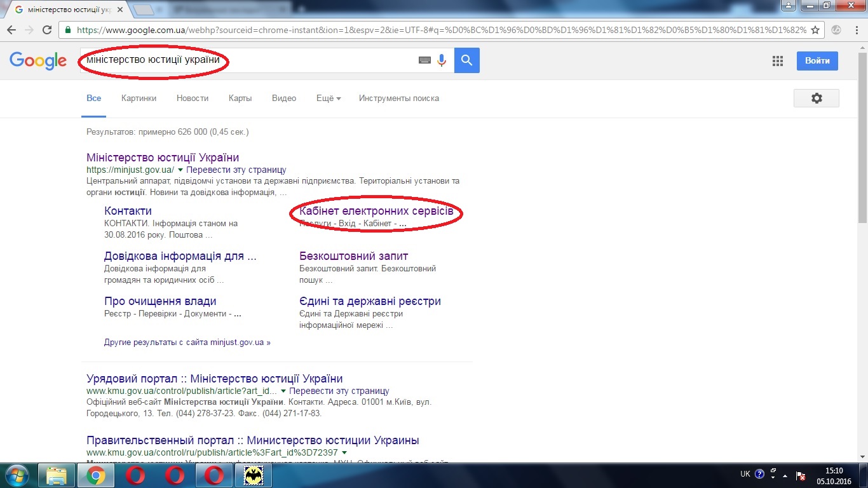Switch to the Видео tab
The width and height of the screenshot is (868, 488).
click(x=284, y=98)
